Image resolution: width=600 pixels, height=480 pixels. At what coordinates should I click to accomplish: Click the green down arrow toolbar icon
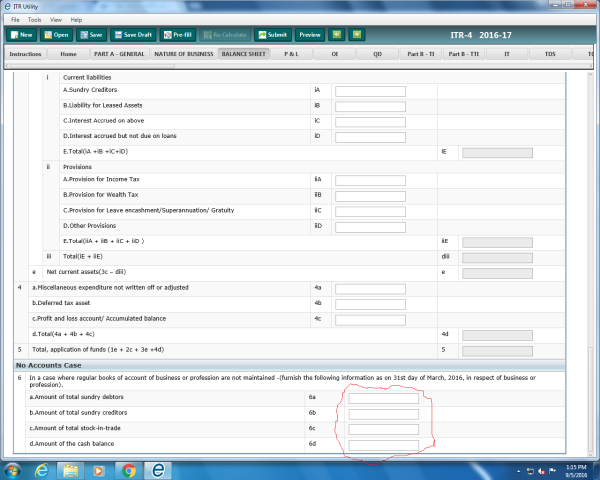pyautogui.click(x=336, y=35)
